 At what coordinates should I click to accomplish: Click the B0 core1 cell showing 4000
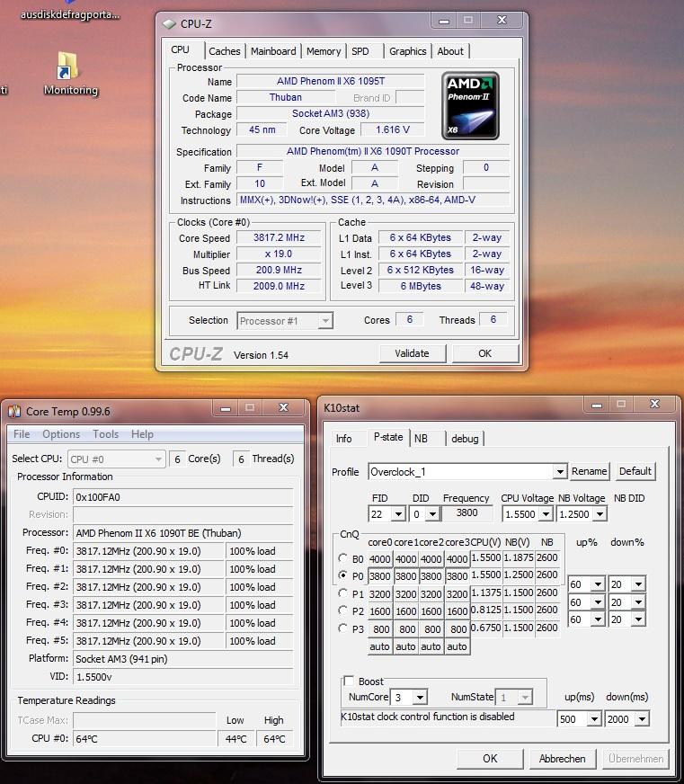click(406, 558)
